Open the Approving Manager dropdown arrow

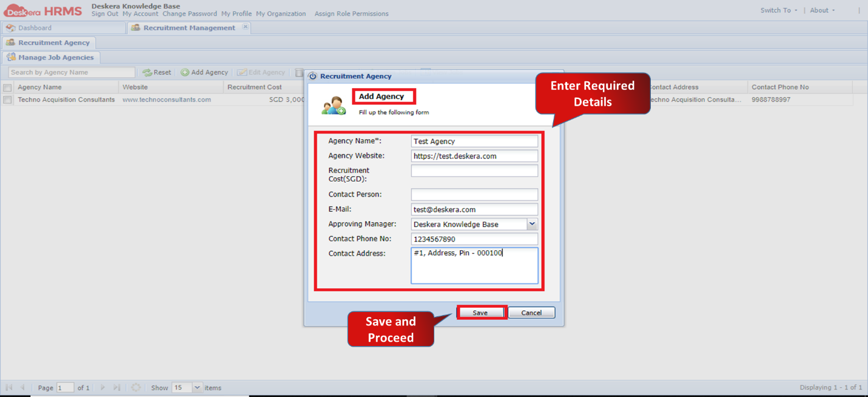point(532,224)
